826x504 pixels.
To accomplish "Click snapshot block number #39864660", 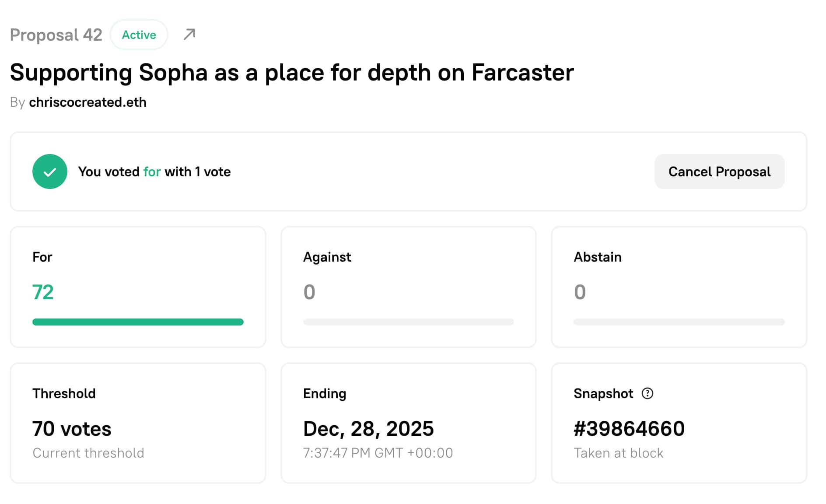I will pos(629,429).
